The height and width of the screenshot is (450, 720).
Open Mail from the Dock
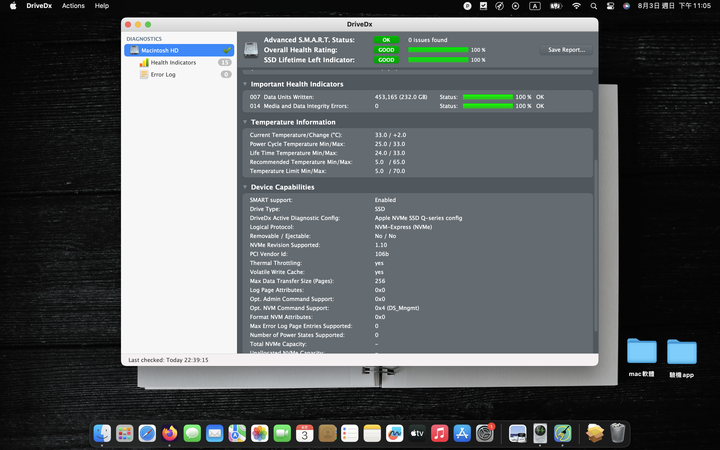point(214,433)
